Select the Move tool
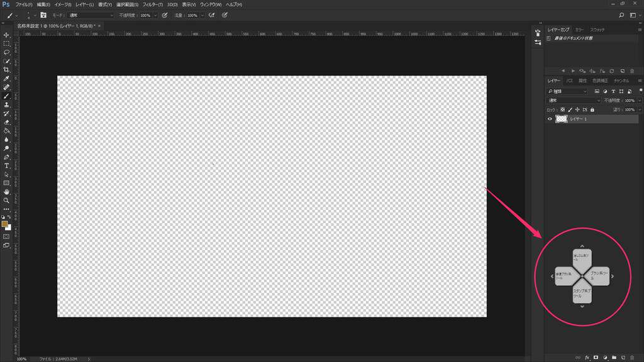 coord(6,35)
